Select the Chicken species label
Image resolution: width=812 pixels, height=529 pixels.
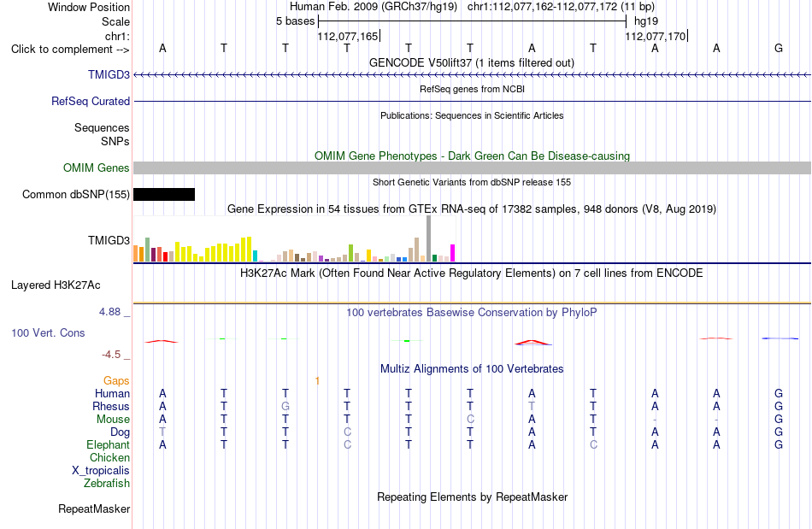(x=109, y=457)
